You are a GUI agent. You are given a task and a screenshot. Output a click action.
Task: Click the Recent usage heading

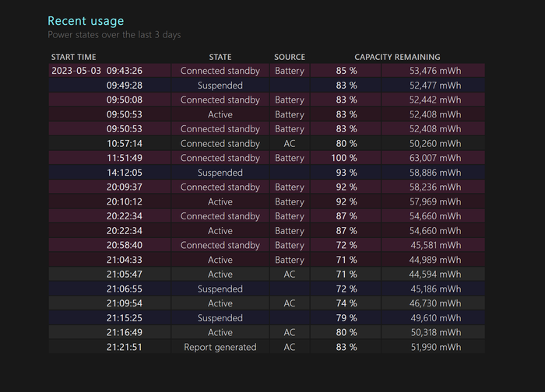point(86,21)
